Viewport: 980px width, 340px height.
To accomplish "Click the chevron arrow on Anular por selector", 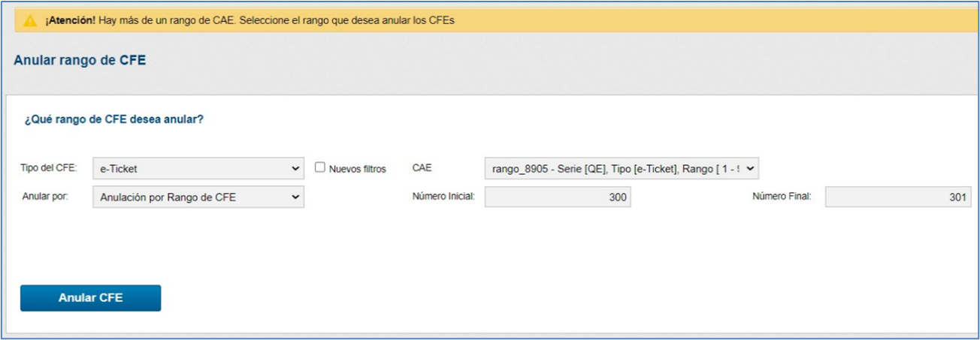I will (x=295, y=197).
